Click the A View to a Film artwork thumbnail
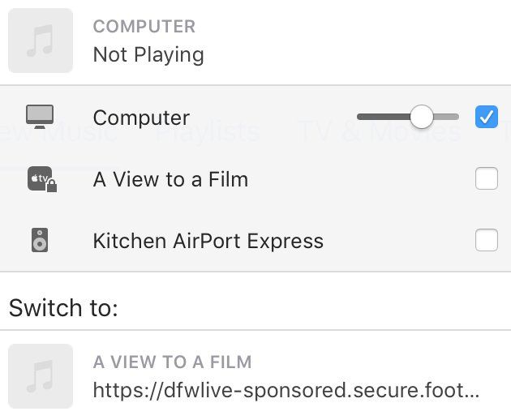The height and width of the screenshot is (420, 511). (x=40, y=376)
